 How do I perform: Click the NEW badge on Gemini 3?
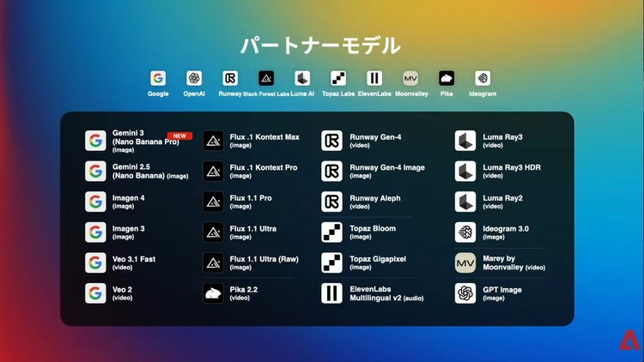(179, 136)
